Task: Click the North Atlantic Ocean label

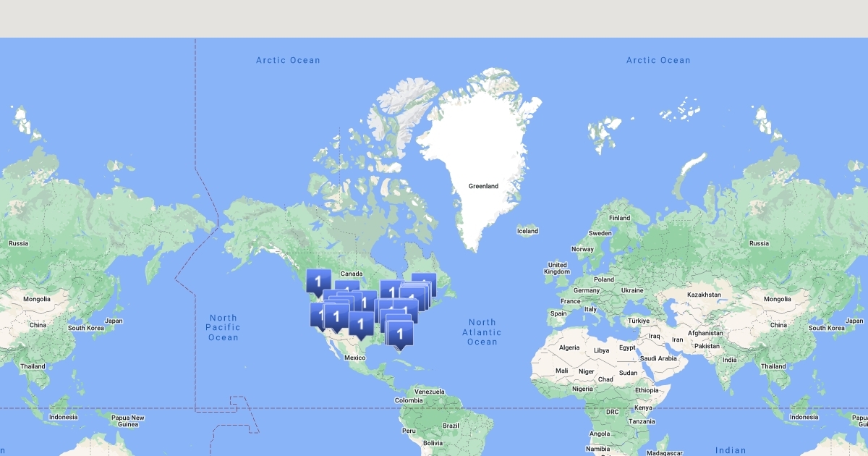Action: (482, 332)
